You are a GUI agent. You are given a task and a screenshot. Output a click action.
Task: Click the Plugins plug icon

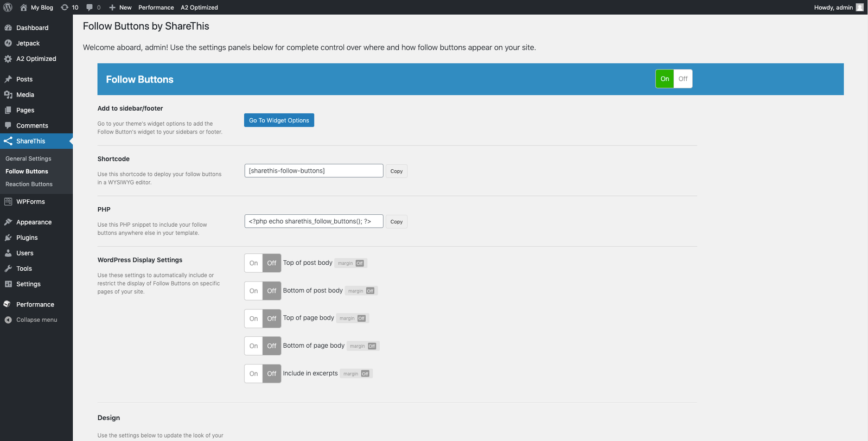click(x=8, y=238)
